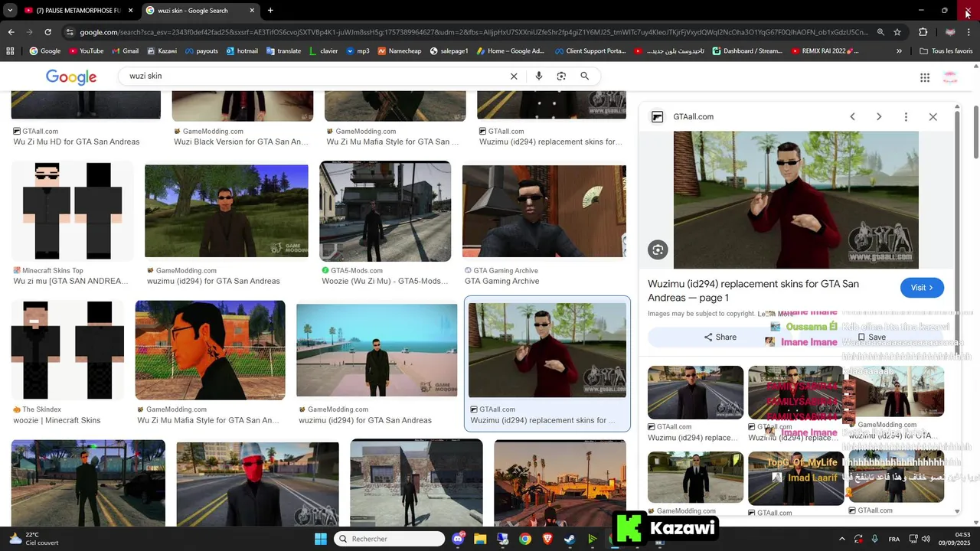The image size is (980, 551).
Task: Open the woozie Minecraft Skins result
Action: tap(57, 420)
